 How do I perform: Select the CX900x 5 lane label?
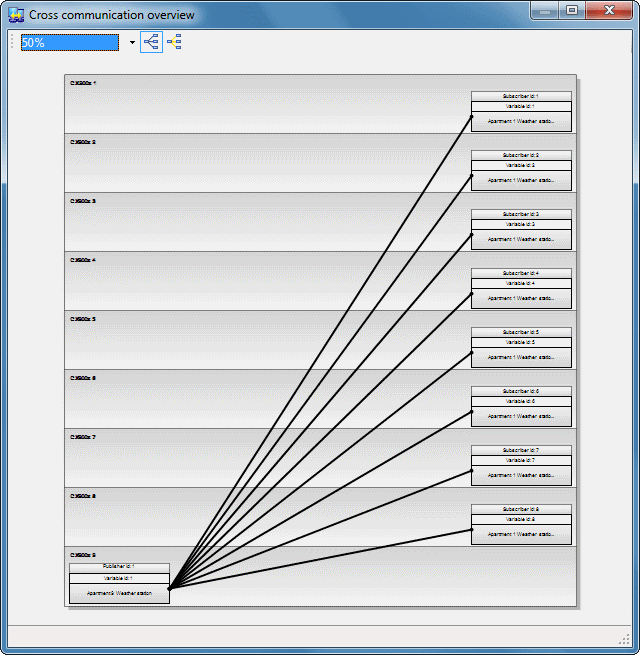83,319
